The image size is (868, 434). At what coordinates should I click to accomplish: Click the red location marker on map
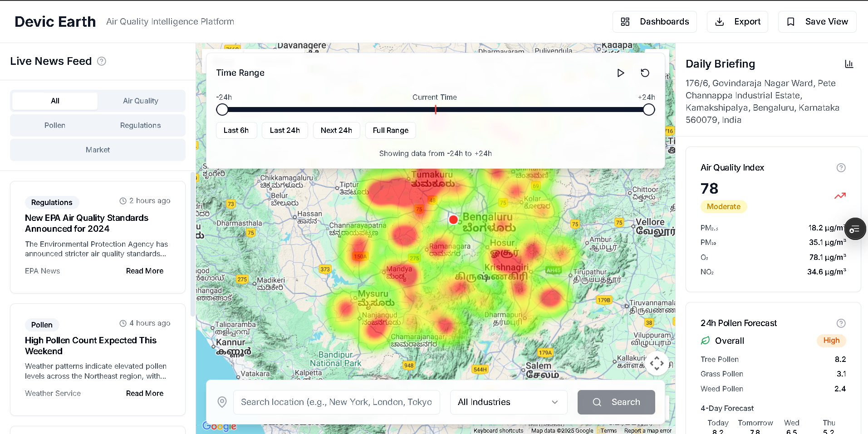coord(453,220)
